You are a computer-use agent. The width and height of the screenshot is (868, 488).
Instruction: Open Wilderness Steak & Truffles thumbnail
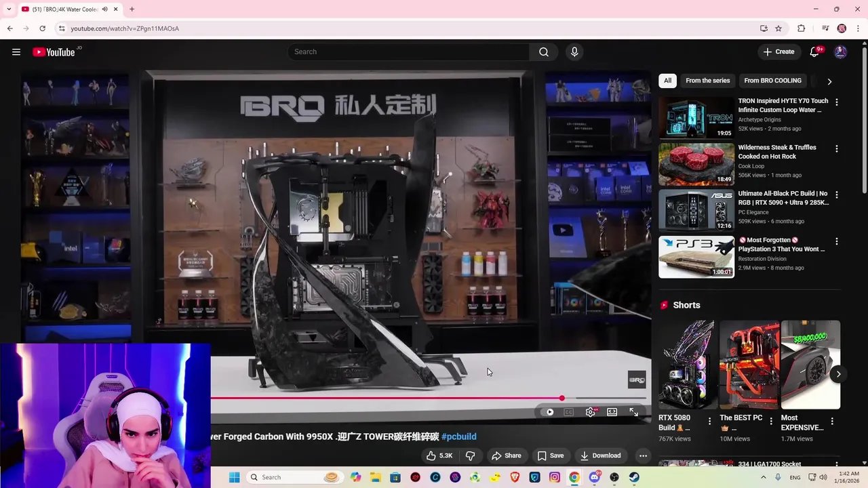[696, 163]
